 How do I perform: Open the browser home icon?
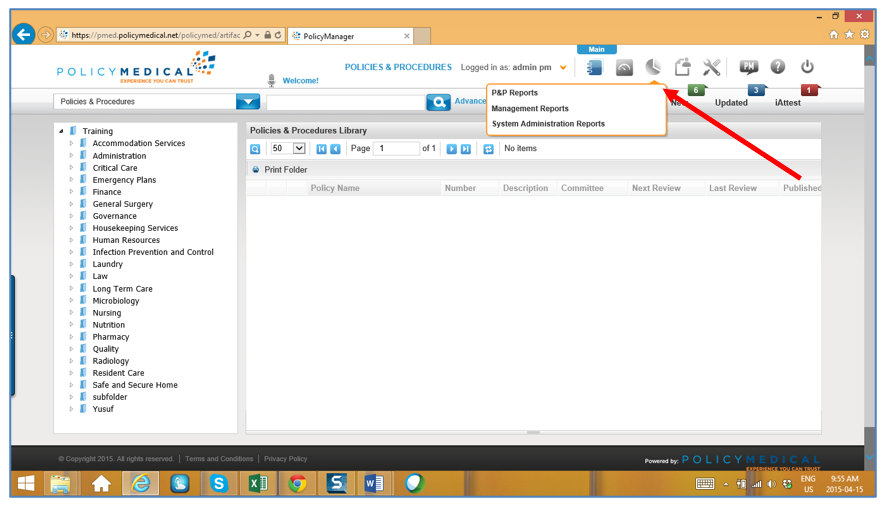click(x=834, y=35)
